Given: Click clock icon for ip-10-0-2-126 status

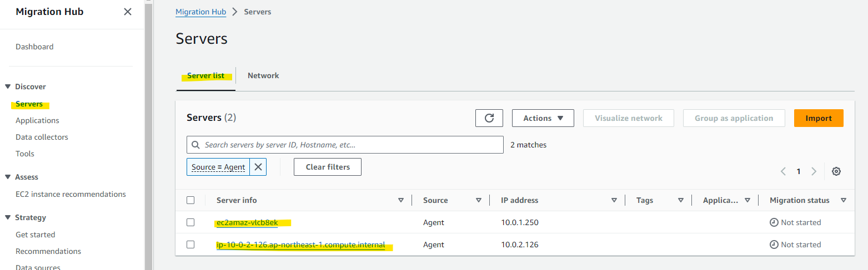Looking at the screenshot, I should (x=774, y=244).
